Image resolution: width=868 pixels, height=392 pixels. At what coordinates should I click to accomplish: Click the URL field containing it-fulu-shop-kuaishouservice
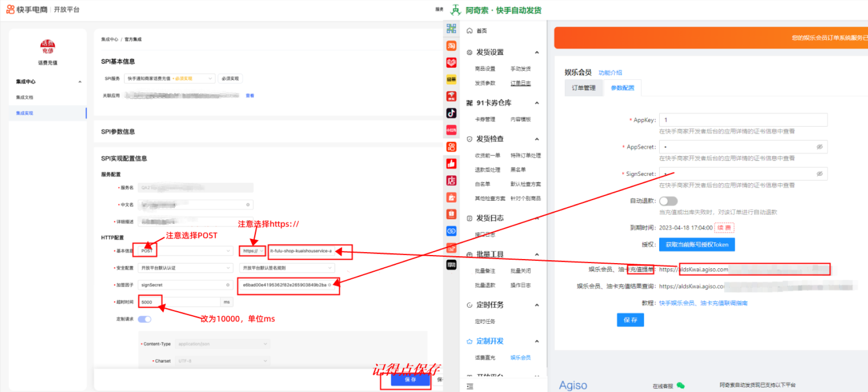[302, 251]
